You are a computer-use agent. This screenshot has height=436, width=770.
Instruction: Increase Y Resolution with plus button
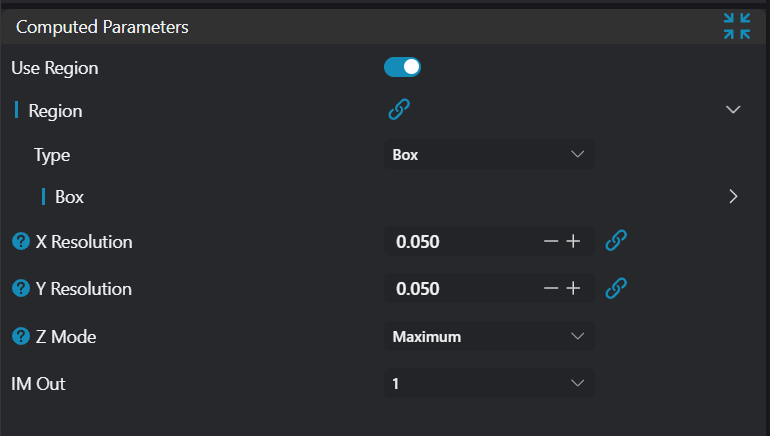573,288
